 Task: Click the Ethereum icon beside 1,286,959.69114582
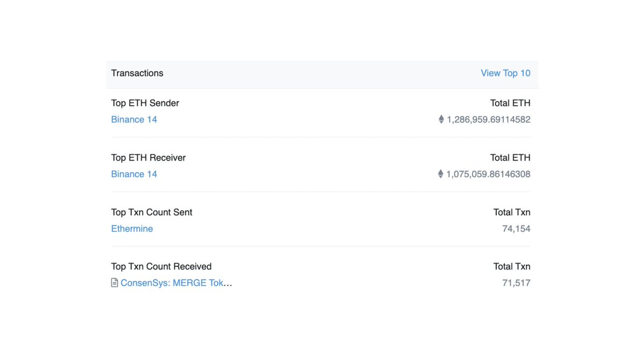(441, 119)
